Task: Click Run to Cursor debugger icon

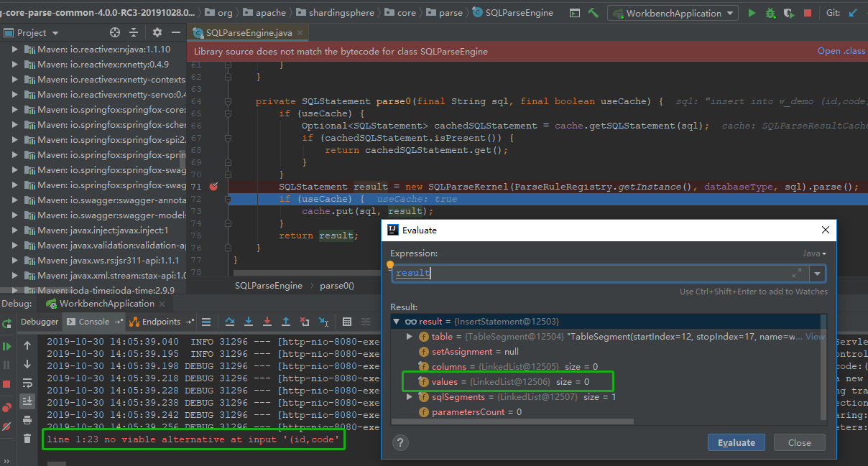Action: tap(323, 322)
